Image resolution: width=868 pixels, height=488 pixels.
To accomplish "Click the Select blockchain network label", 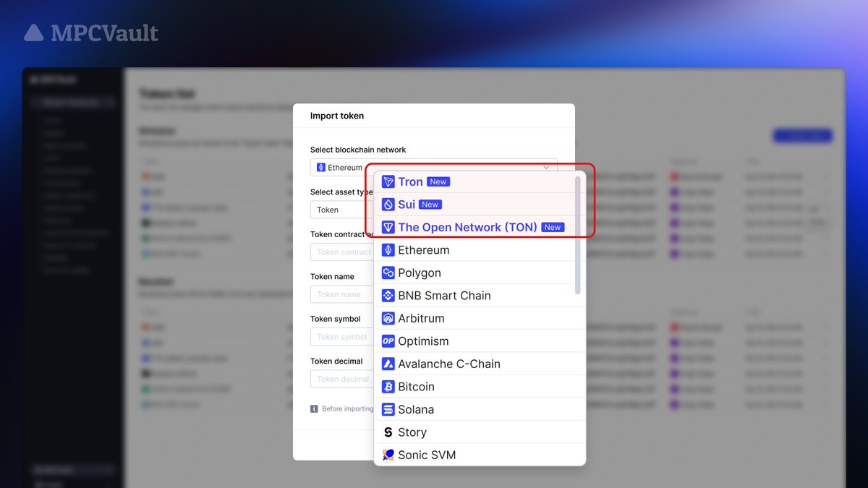I will [x=358, y=150].
